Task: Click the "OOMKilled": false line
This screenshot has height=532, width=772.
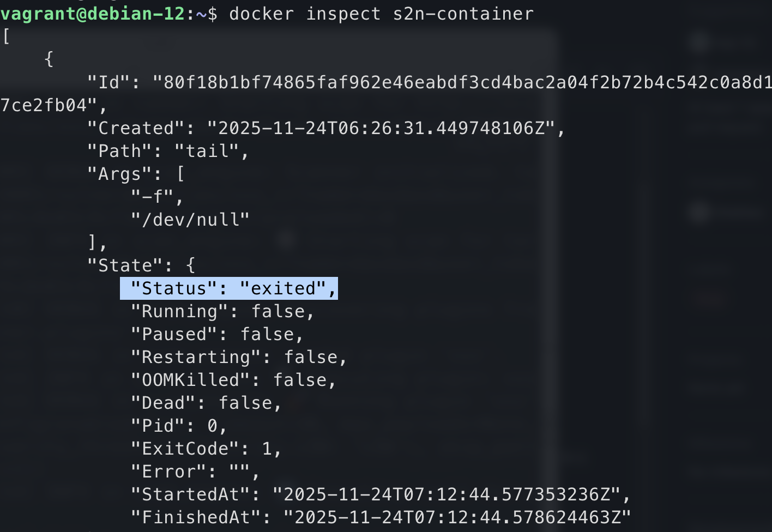Action: [x=233, y=380]
